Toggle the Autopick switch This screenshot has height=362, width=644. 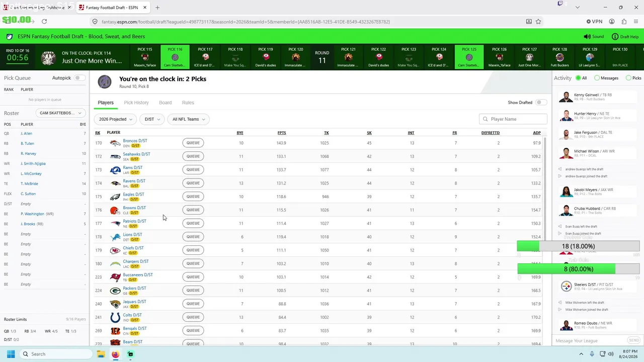79,78
